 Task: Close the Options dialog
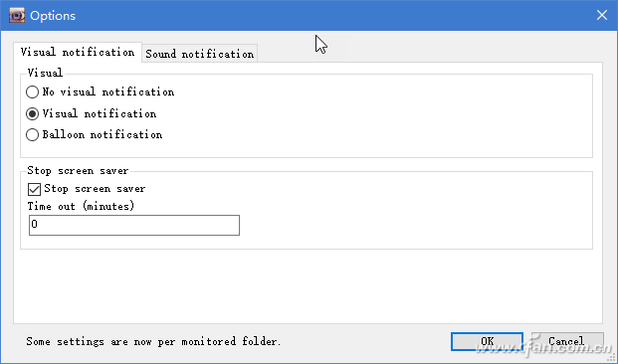click(x=602, y=15)
